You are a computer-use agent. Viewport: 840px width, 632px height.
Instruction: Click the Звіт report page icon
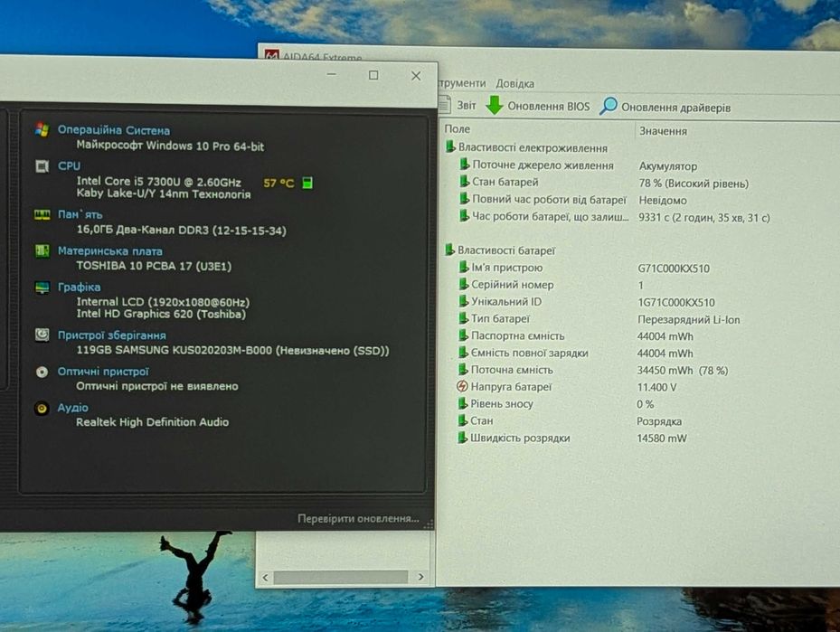(445, 104)
